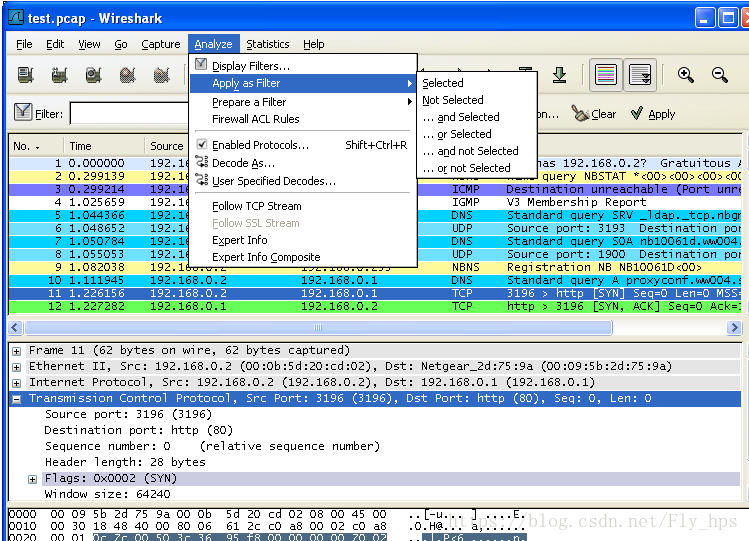Click the go to last packet arrow icon
Screen dimensions: 749x541
tap(559, 75)
